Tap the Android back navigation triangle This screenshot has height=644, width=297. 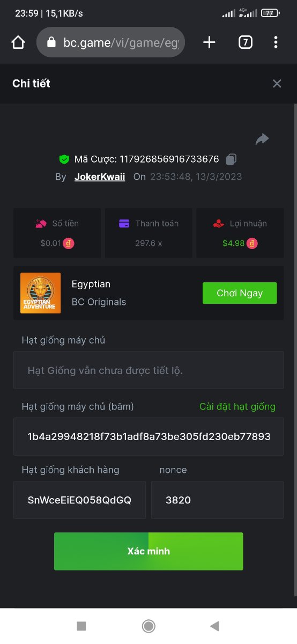click(215, 626)
